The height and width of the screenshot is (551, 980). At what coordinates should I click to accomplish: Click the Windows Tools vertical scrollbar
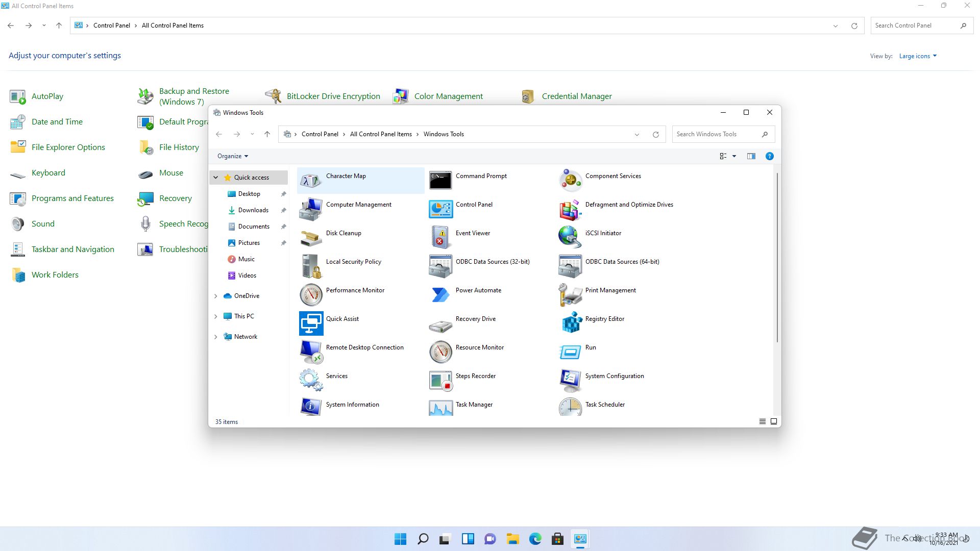click(777, 258)
